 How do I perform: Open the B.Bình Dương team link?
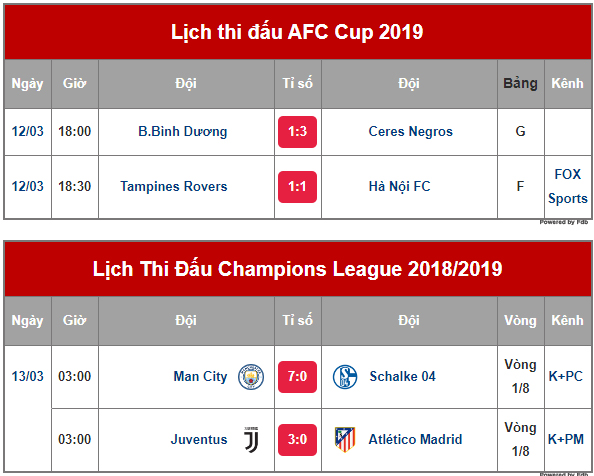[x=183, y=131]
